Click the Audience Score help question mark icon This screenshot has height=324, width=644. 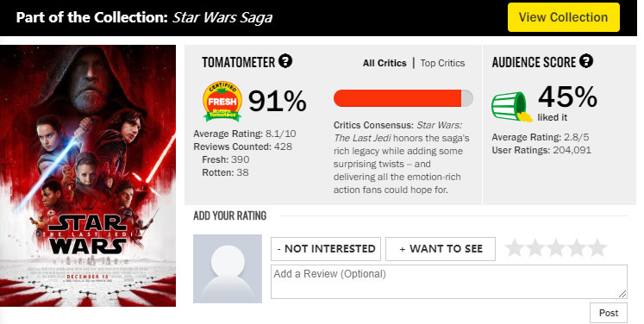click(x=586, y=61)
